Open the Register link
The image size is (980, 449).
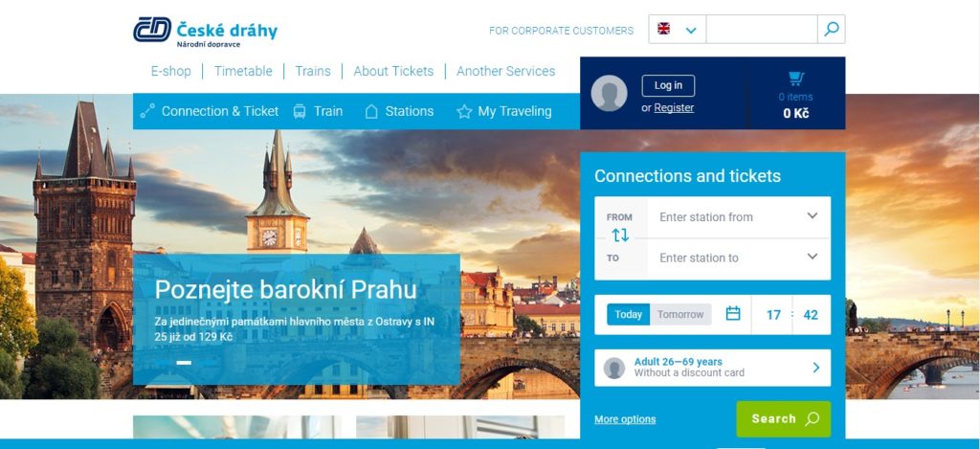[674, 107]
